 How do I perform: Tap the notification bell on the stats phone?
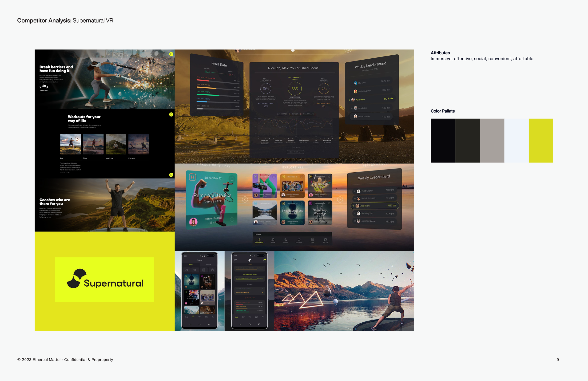264,260
